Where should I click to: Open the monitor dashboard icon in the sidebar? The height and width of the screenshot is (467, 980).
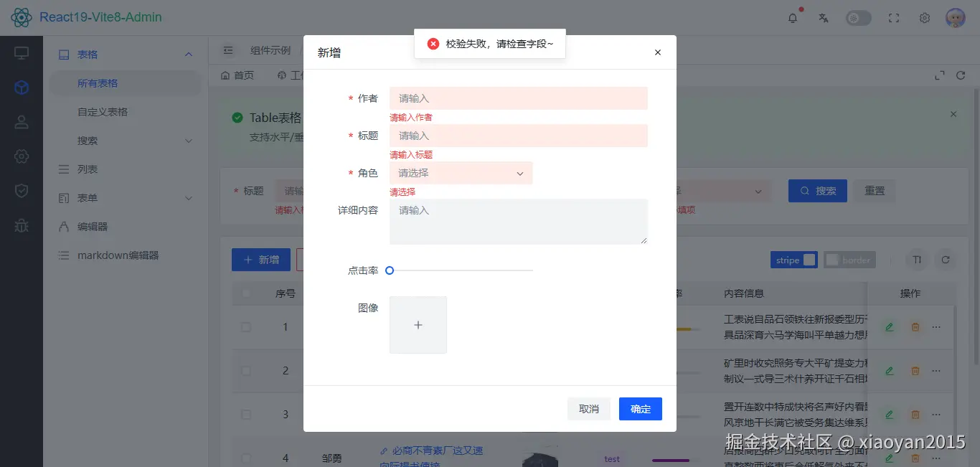coord(22,53)
